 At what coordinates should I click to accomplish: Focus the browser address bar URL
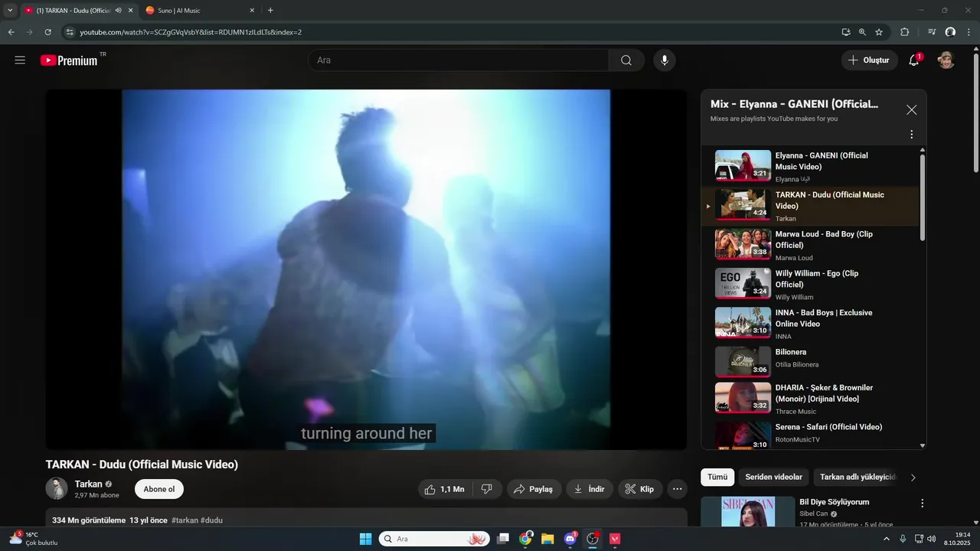click(x=191, y=32)
